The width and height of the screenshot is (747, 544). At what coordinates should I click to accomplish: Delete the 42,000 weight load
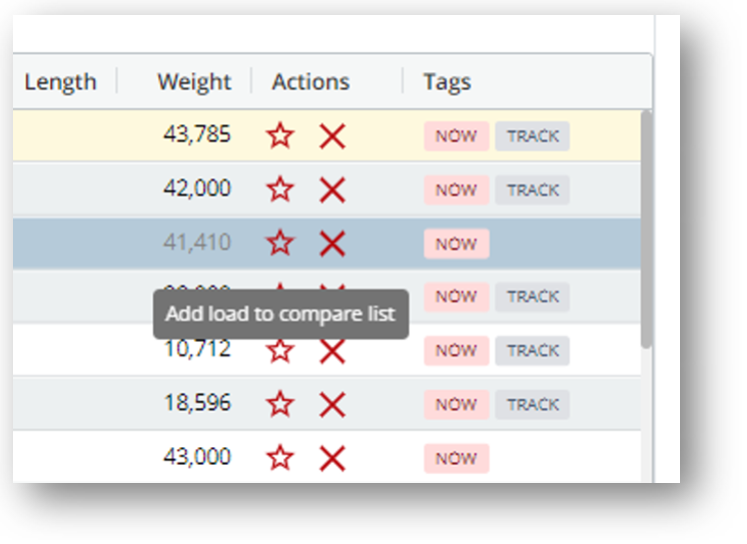tap(332, 189)
